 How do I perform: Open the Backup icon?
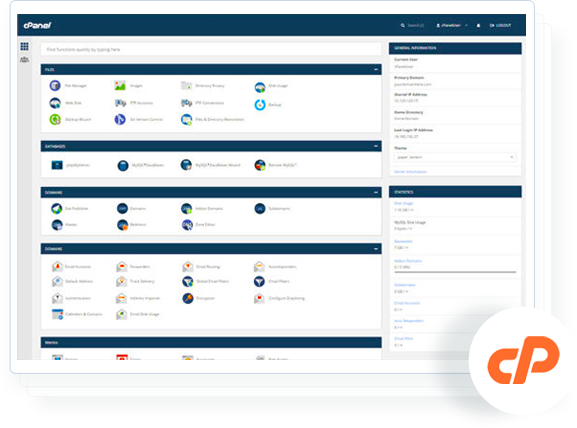pyautogui.click(x=260, y=105)
